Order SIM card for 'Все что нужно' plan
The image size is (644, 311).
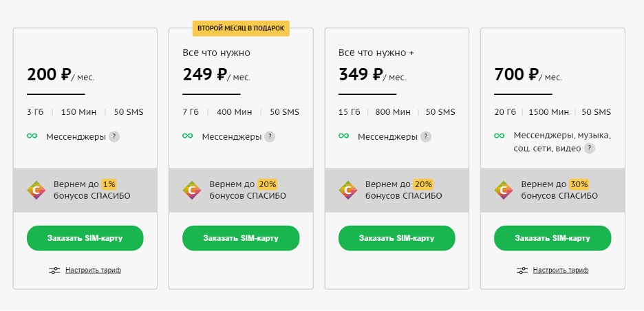pos(241,238)
